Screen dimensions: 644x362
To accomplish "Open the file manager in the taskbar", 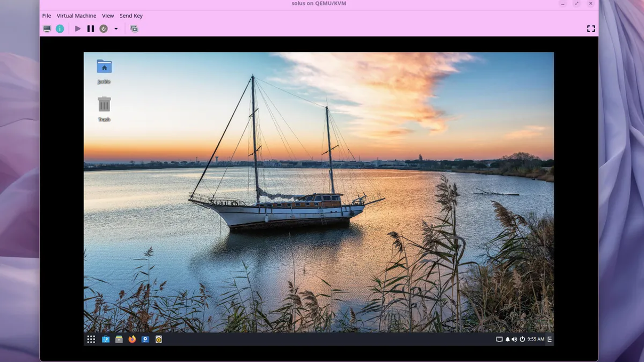I will 119,339.
